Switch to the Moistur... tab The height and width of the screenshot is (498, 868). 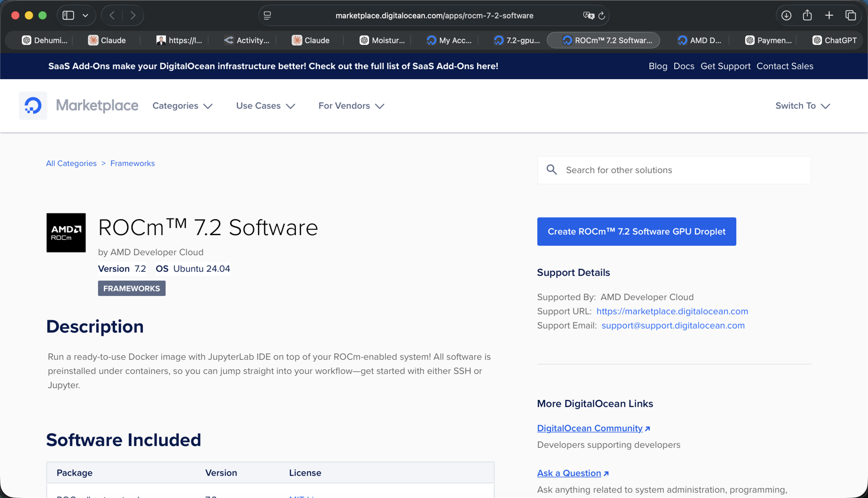[x=383, y=40]
